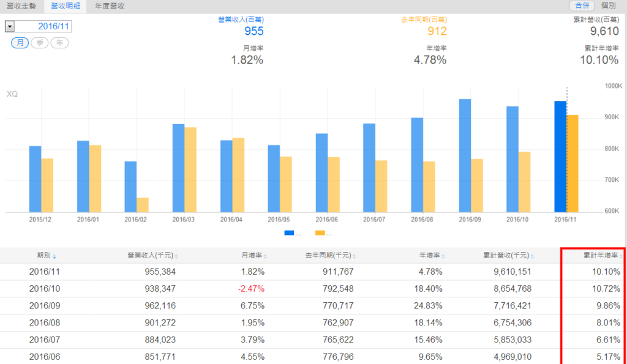Select the 合併 consolidated view button
The height and width of the screenshot is (364, 627).
(582, 5)
